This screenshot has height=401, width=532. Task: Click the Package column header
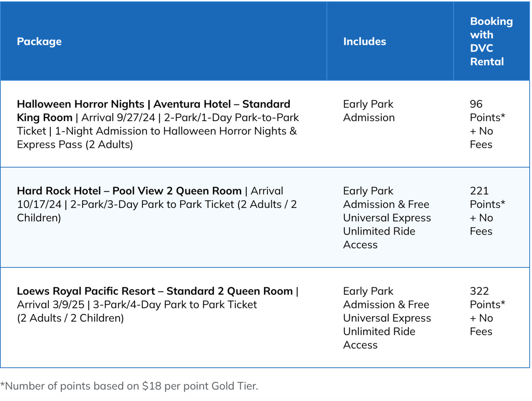pos(39,42)
